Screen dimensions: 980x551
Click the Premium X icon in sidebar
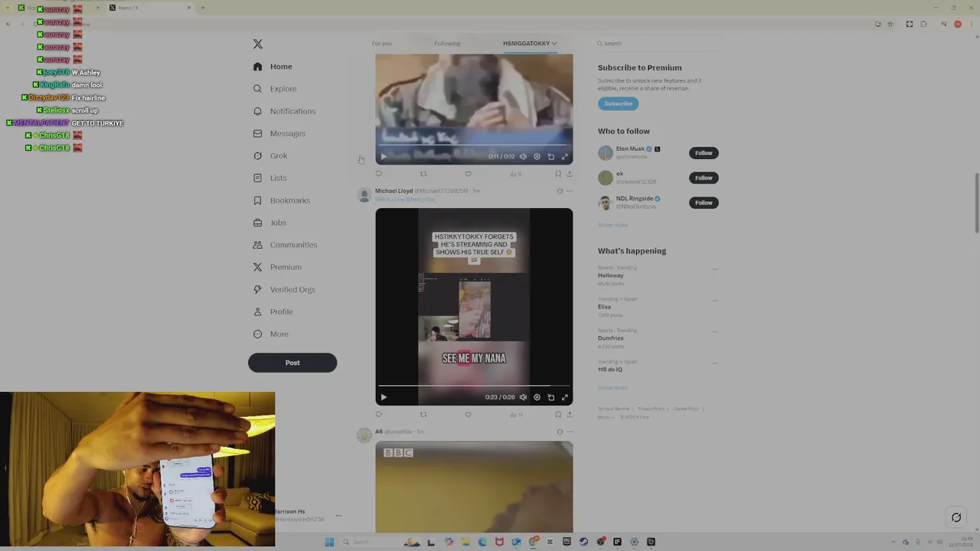click(x=258, y=267)
